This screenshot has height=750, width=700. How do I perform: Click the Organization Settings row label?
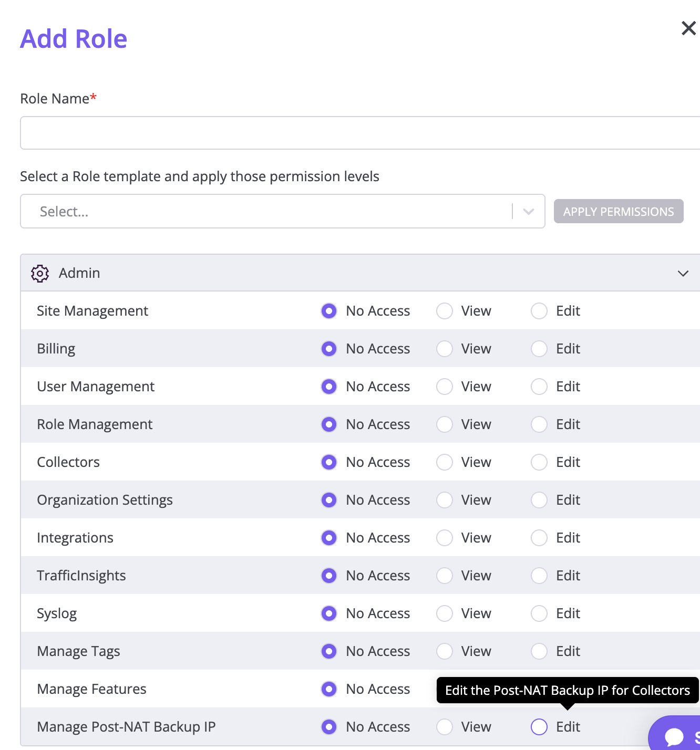pyautogui.click(x=105, y=500)
